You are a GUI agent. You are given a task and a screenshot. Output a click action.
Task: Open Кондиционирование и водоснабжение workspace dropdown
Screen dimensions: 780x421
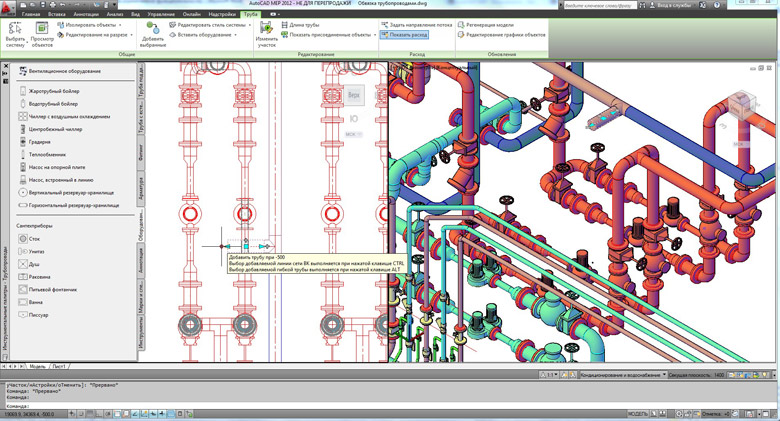click(x=623, y=375)
